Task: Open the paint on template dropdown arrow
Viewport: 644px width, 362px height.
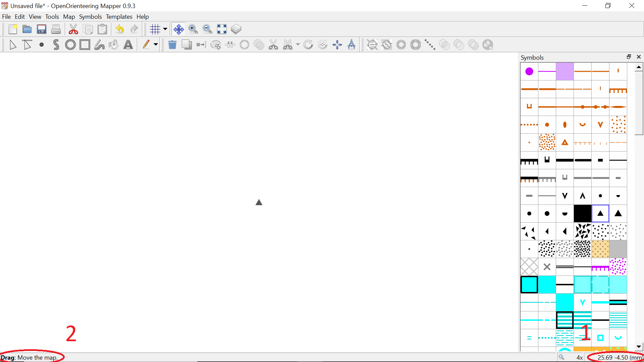Action: [x=156, y=45]
